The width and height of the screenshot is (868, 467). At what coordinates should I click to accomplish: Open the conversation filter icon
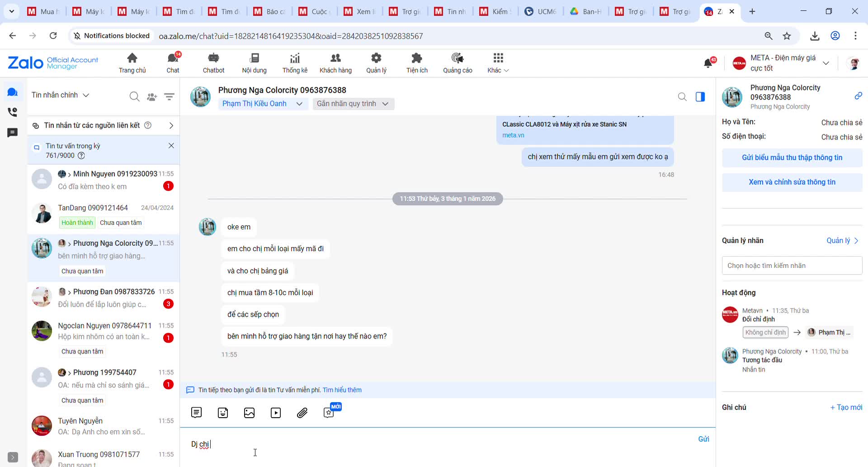tap(169, 96)
